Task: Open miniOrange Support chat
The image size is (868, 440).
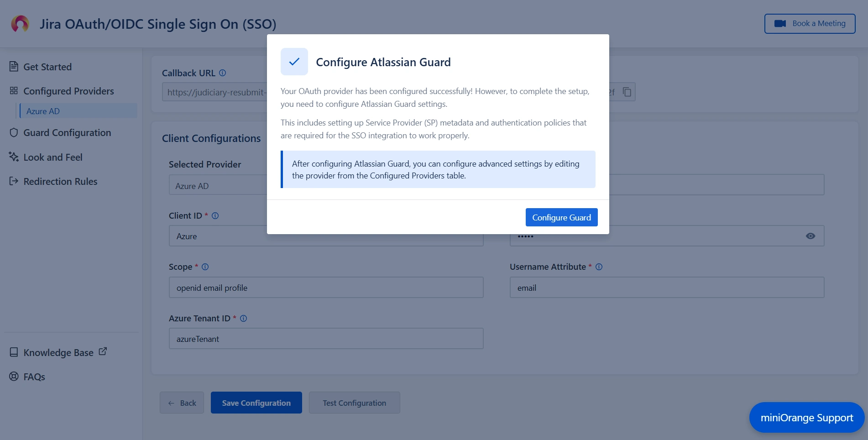Action: [806, 418]
